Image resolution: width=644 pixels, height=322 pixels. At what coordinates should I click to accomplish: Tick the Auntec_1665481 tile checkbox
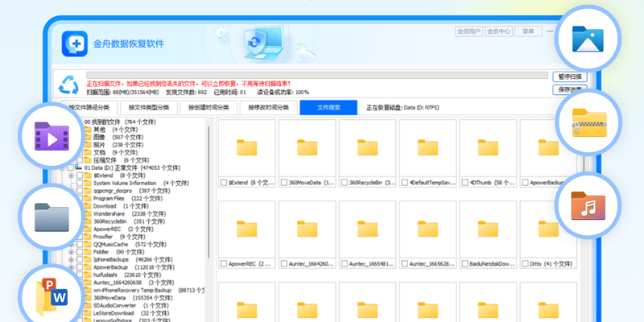coord(345,264)
